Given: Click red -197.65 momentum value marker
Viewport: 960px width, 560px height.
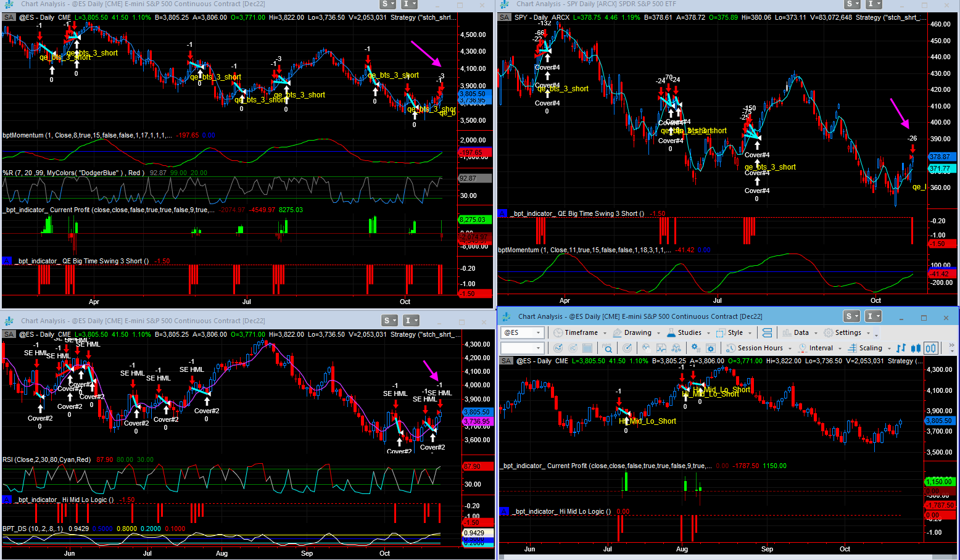Looking at the screenshot, I should [474, 152].
